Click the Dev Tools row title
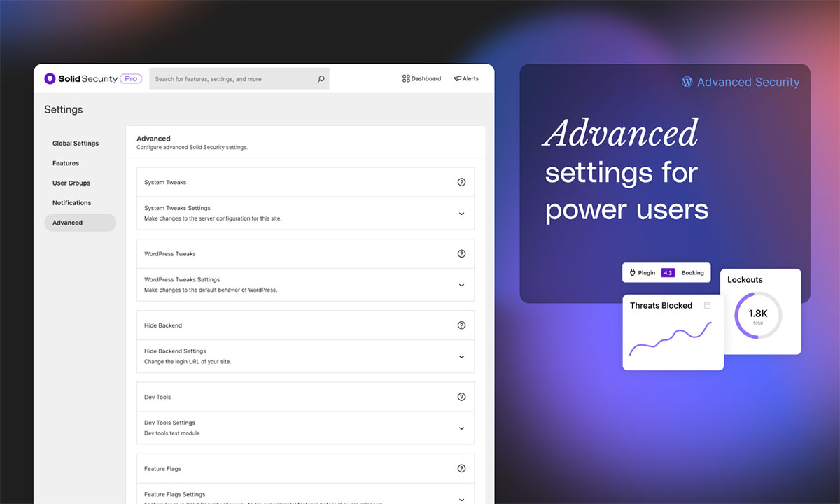The image size is (840, 504). pos(157,397)
